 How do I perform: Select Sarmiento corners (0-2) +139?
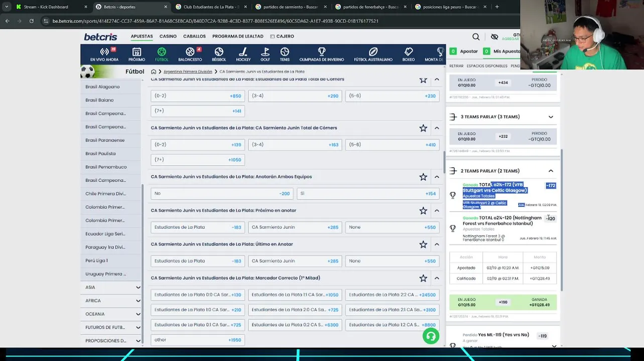pyautogui.click(x=198, y=145)
